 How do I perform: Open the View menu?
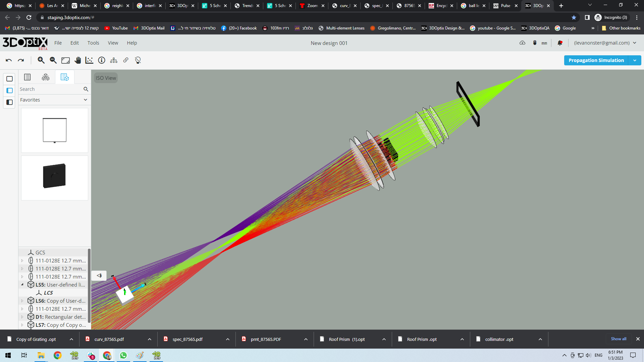(113, 43)
